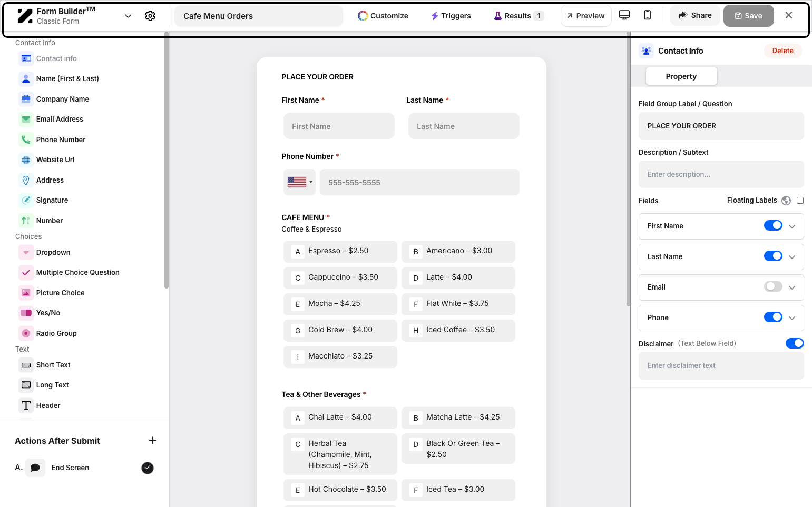The width and height of the screenshot is (812, 507).
Task: Add Email Address field element
Action: pyautogui.click(x=59, y=119)
